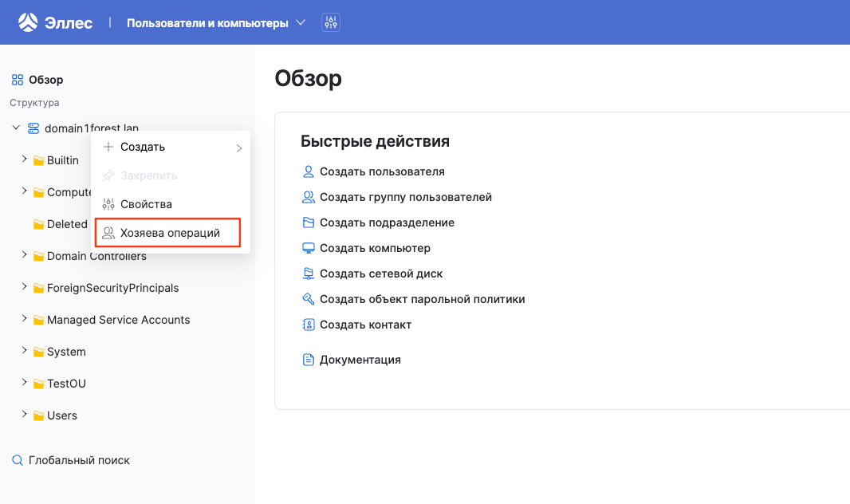Image resolution: width=850 pixels, height=504 pixels.
Task: Click the key icon for парольной политики
Action: tap(309, 299)
